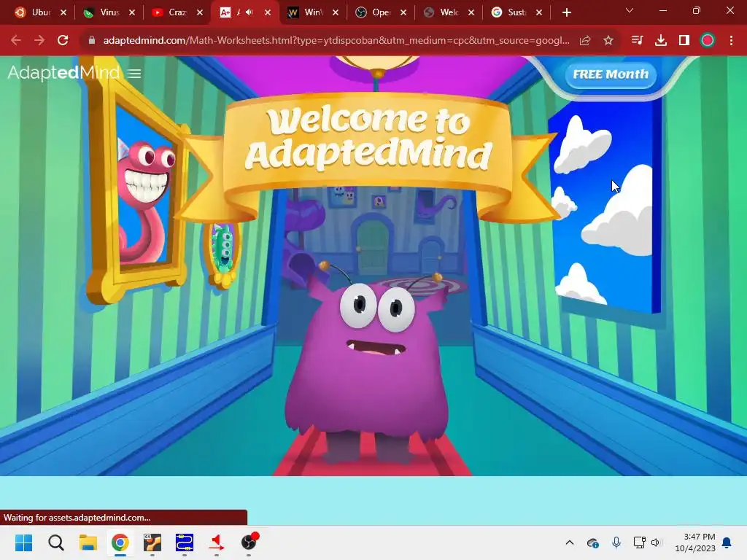
Task: Open the Chrome three-dot menu
Action: [731, 41]
